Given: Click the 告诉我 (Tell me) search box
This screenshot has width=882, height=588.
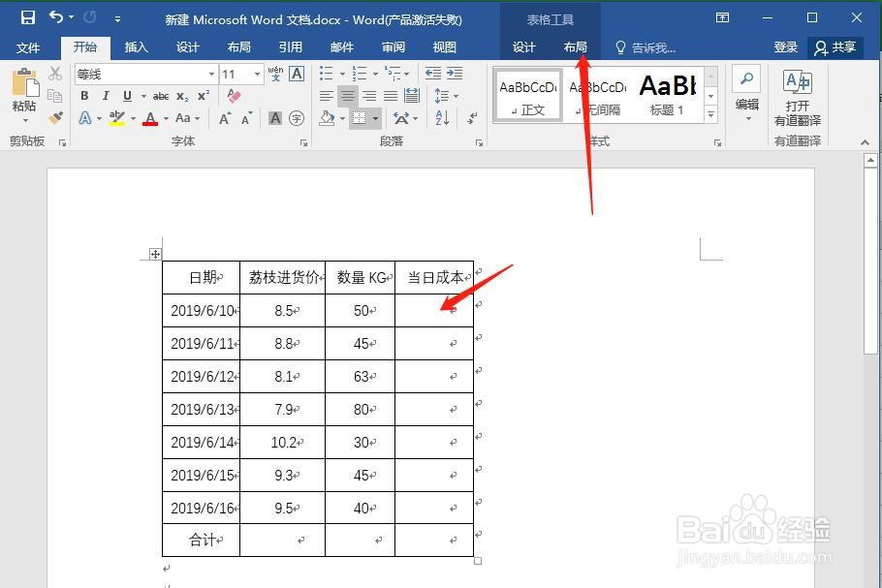Looking at the screenshot, I should (646, 47).
